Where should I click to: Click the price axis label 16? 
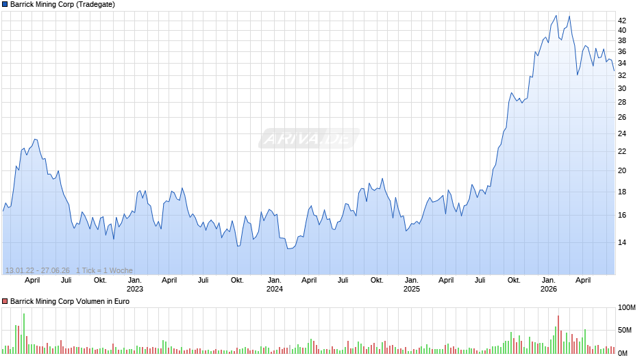pos(622,216)
